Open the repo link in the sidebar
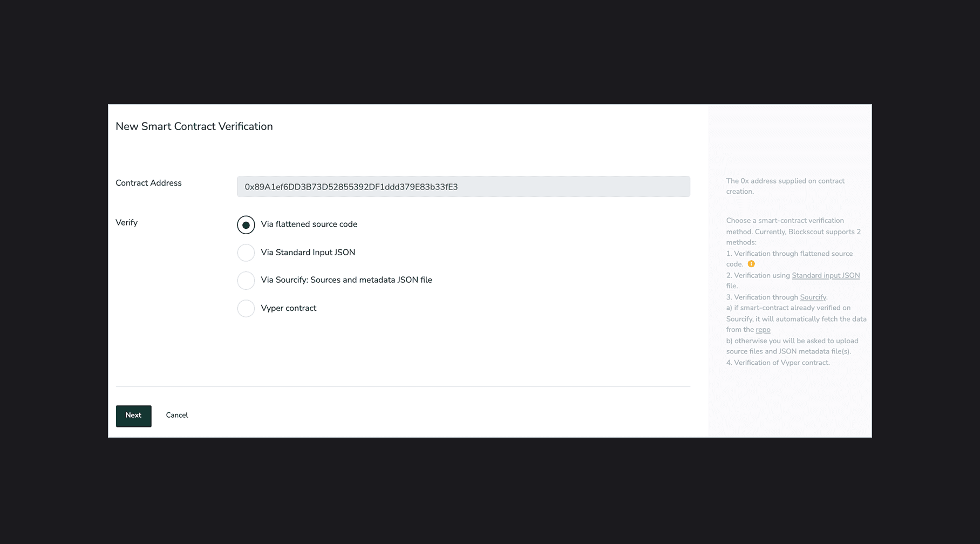 [x=763, y=330]
